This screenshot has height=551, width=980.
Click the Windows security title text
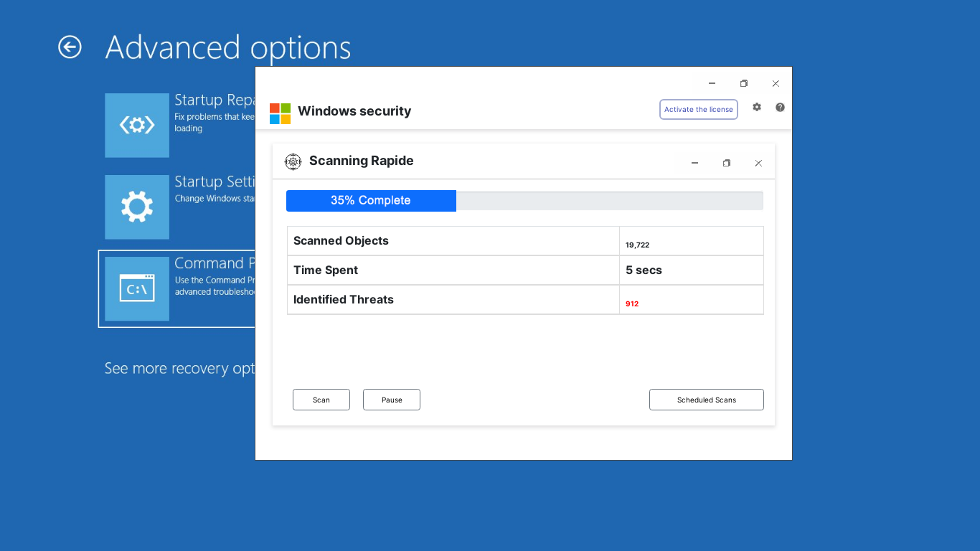354,111
